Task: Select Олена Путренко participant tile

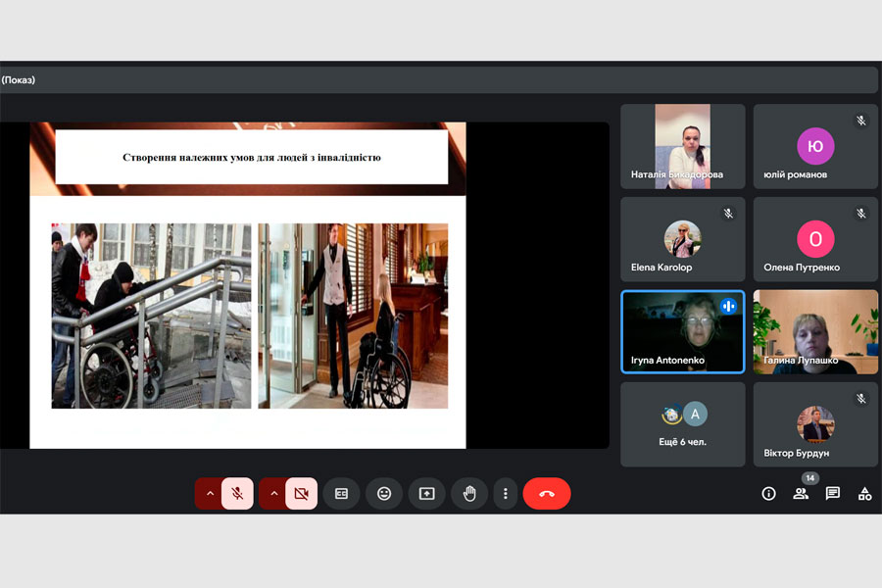Action: click(x=815, y=239)
